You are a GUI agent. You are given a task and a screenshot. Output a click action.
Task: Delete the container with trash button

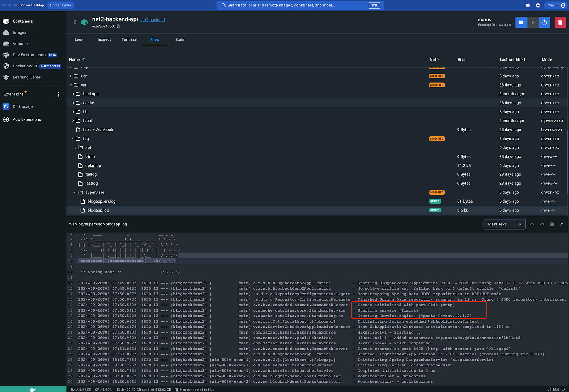click(560, 22)
